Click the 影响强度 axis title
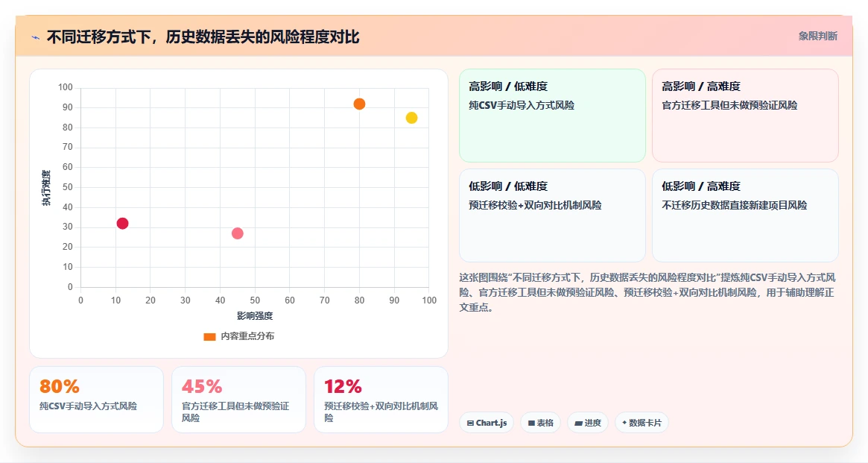This screenshot has width=868, height=463. (x=255, y=315)
